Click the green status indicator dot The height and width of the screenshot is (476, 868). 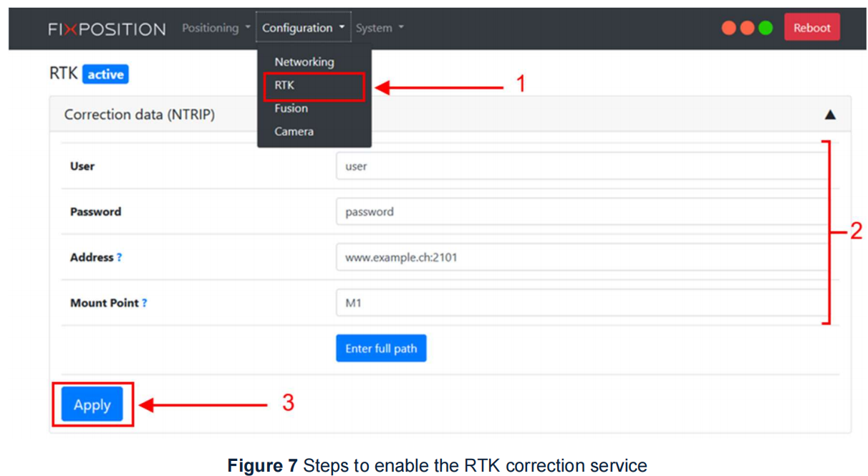point(766,27)
